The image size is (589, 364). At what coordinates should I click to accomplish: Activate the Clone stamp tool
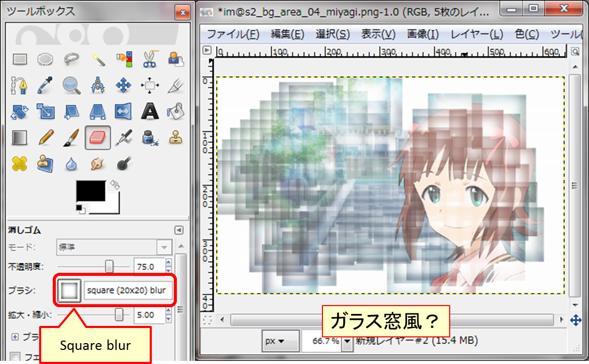point(175,138)
